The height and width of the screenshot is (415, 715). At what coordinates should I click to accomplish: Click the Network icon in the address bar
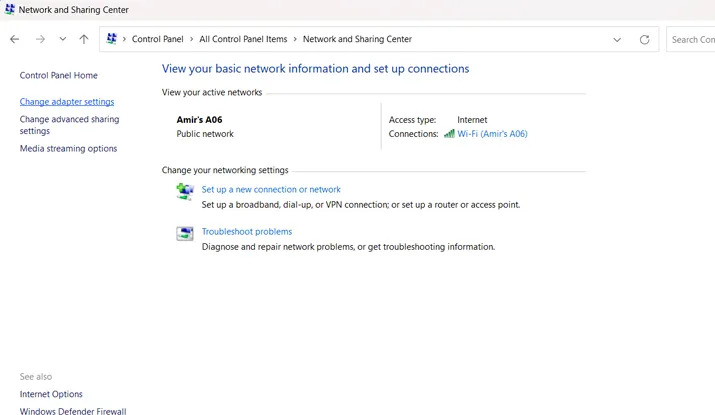[111, 39]
